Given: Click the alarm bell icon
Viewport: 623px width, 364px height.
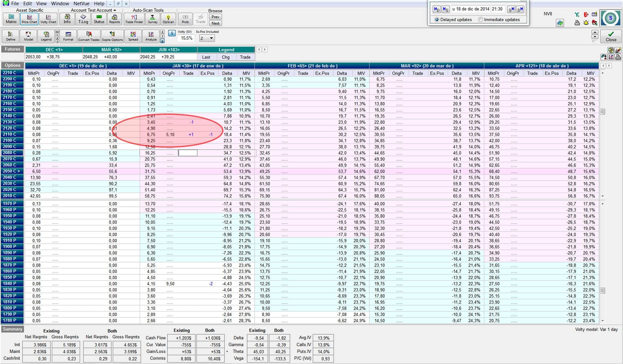Looking at the screenshot, I should pyautogui.click(x=586, y=23).
